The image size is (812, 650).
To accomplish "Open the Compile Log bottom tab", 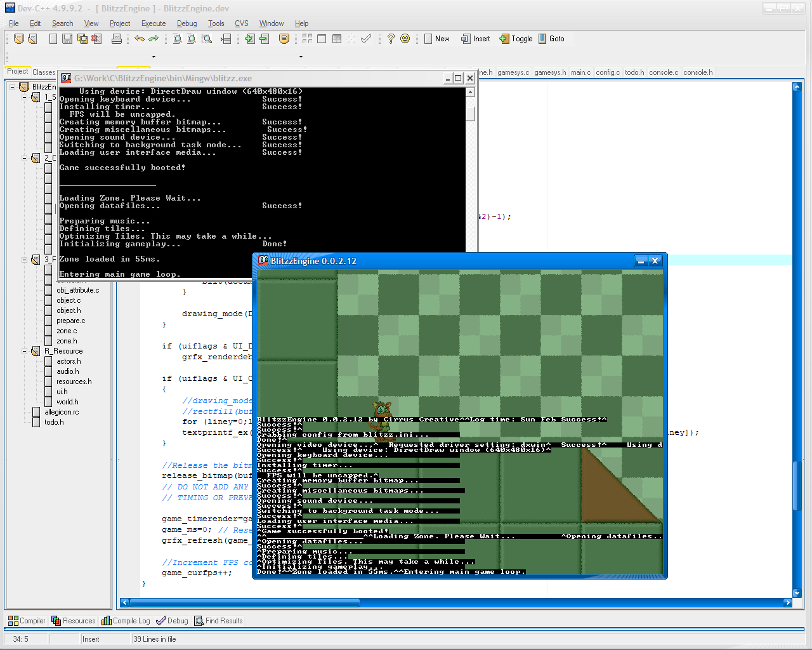I will (x=126, y=621).
